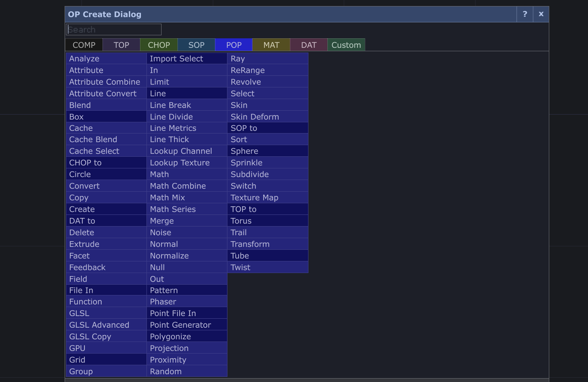Viewport: 588px width, 382px height.
Task: Pick the Texture Map operator
Action: 268,198
